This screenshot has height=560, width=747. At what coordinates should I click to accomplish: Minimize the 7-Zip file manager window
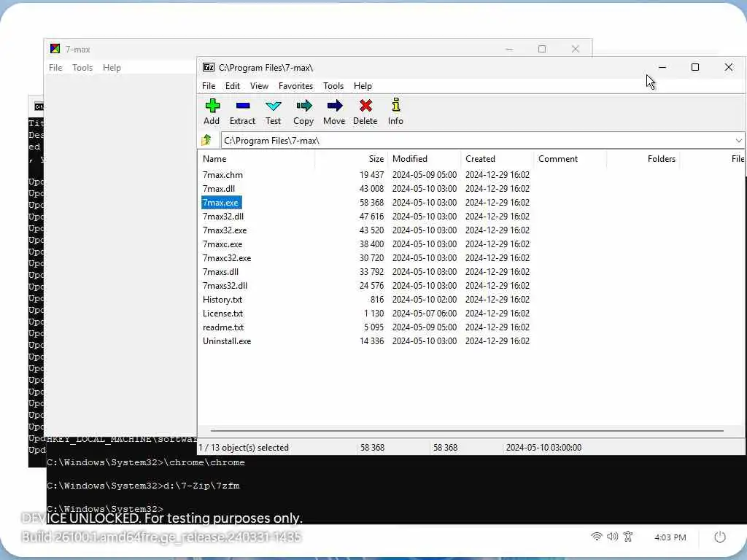(x=662, y=67)
